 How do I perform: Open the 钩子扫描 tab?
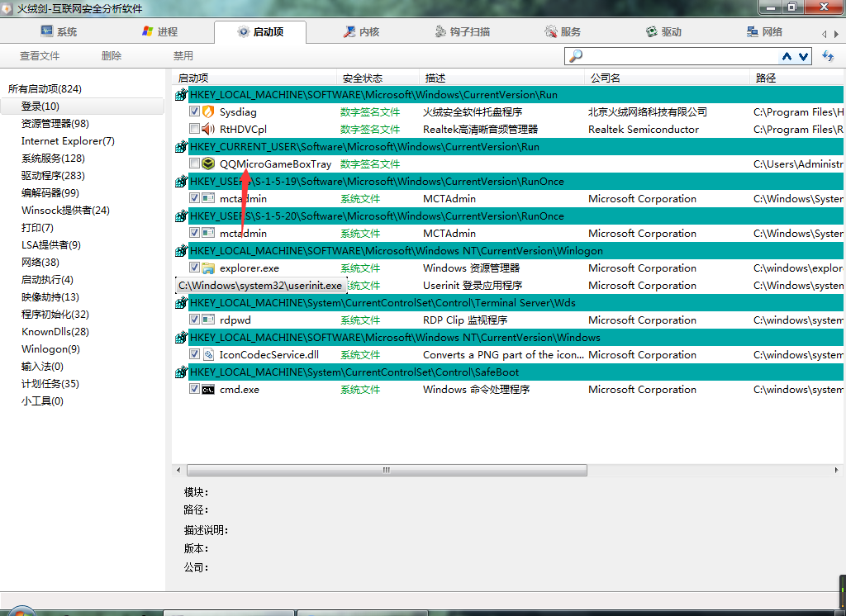(463, 31)
